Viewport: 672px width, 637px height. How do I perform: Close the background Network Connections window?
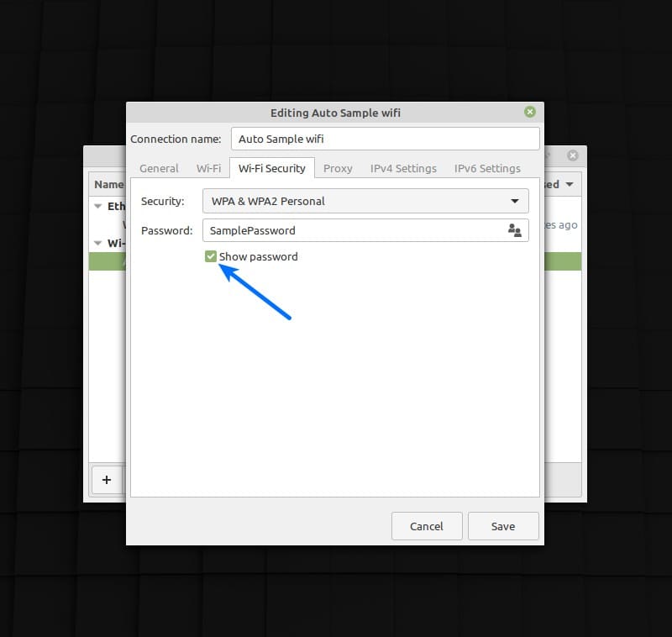572,155
